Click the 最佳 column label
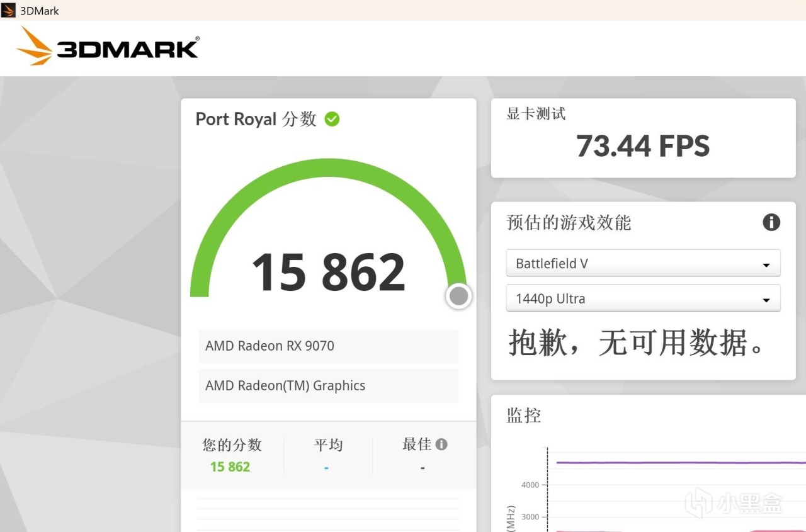Image resolution: width=806 pixels, height=532 pixels. click(417, 444)
